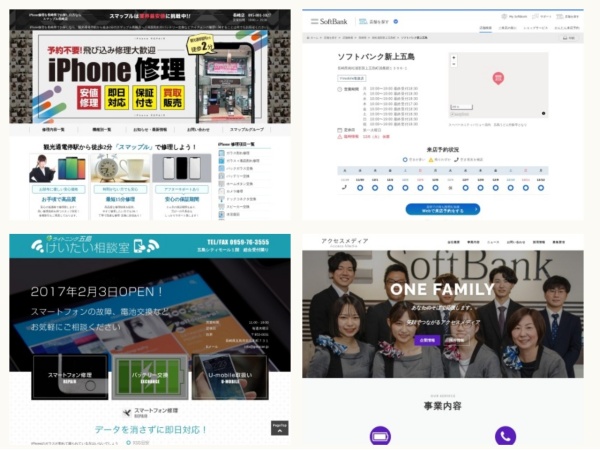Click the 'アクセスメディア' site logo

tap(344, 242)
